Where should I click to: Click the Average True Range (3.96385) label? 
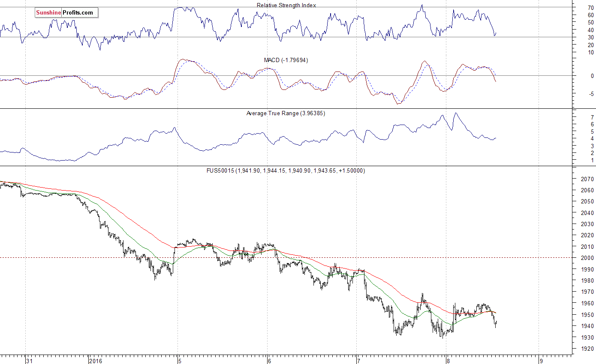[x=286, y=113]
